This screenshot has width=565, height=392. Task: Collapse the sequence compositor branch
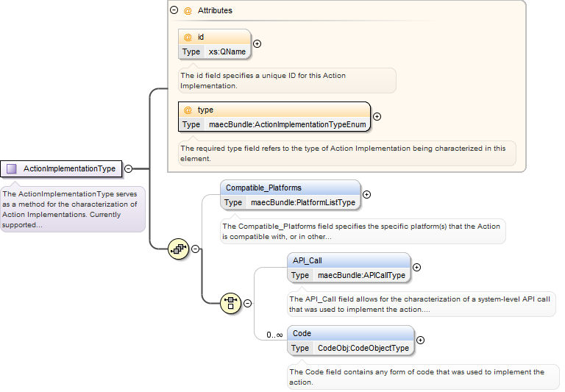click(195, 249)
